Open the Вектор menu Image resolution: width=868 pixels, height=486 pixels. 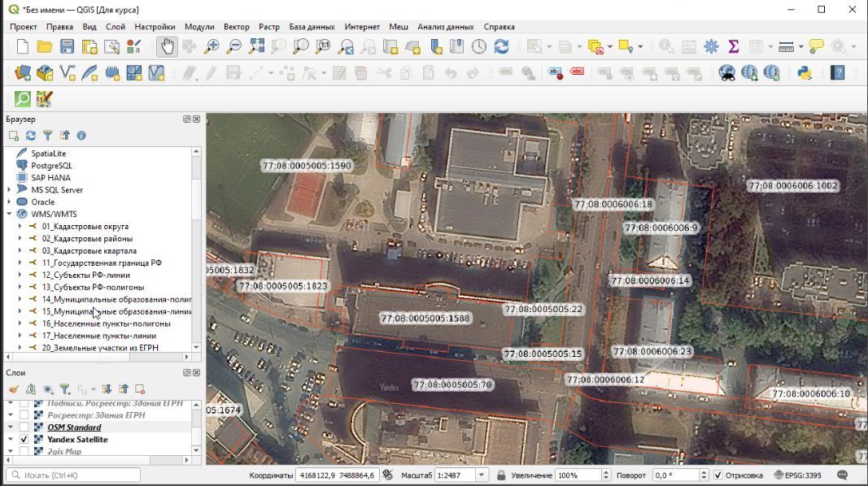[x=236, y=27]
